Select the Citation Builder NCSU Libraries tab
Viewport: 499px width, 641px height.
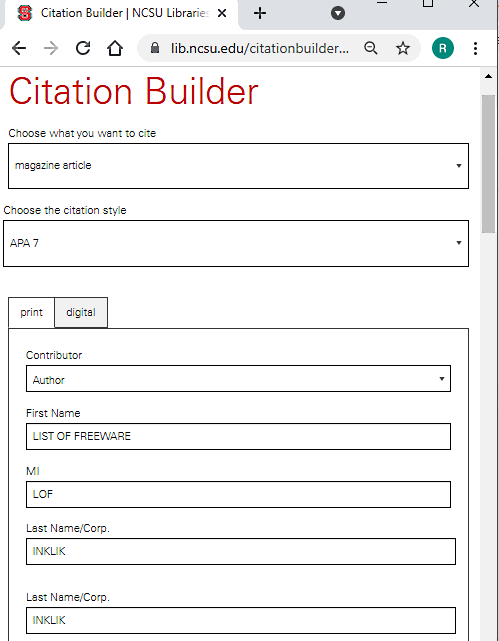coord(121,14)
